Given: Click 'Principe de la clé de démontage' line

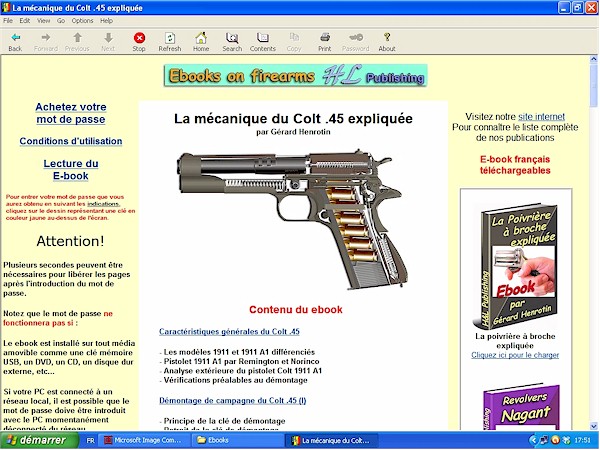Looking at the screenshot, I should 224,421.
